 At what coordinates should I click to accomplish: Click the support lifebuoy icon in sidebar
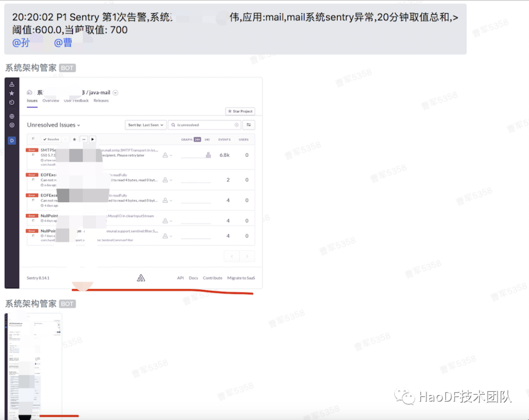pos(12,125)
